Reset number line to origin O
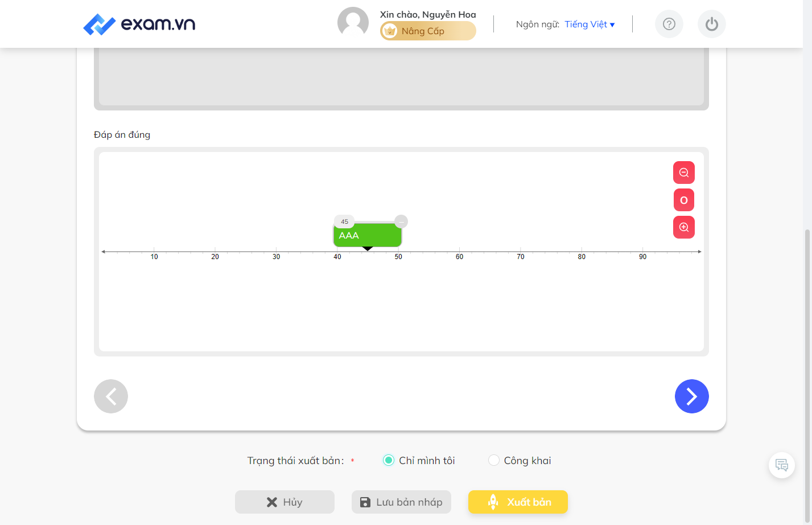The image size is (812, 525). click(684, 200)
